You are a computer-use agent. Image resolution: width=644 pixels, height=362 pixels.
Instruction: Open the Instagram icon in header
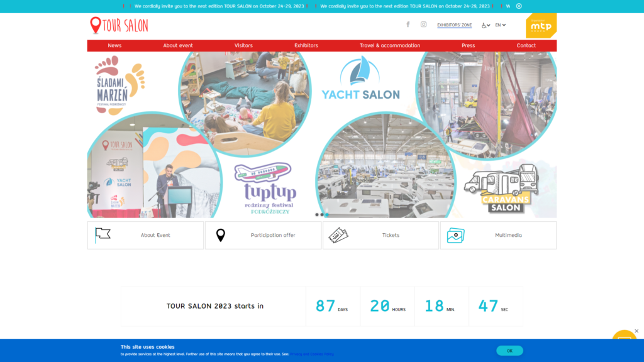point(423,25)
